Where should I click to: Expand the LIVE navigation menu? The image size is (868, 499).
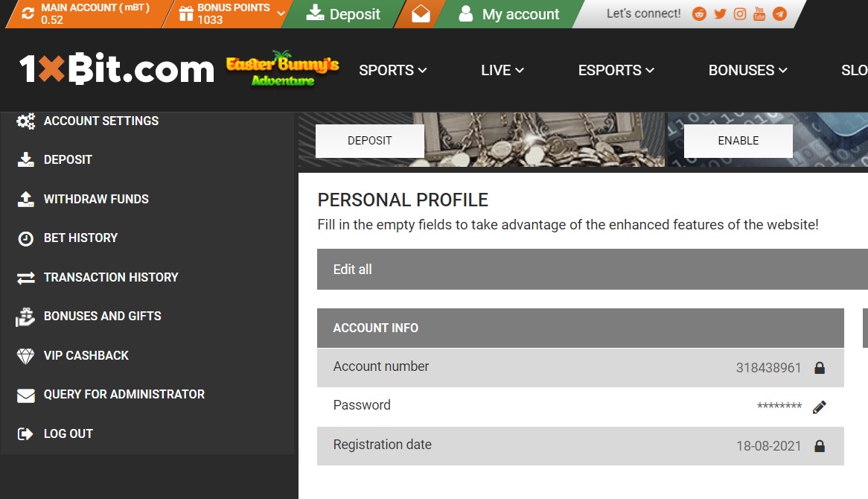[x=502, y=70]
